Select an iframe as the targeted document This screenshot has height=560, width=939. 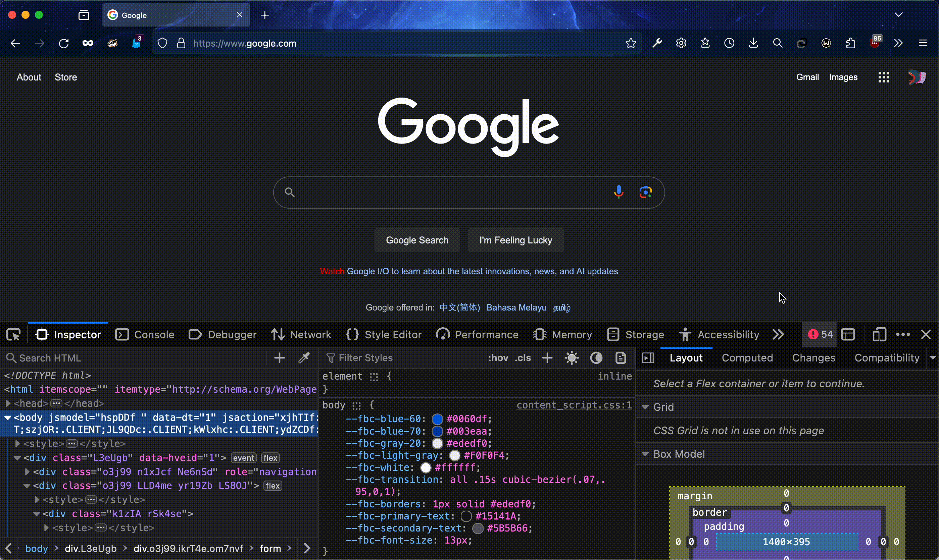[x=848, y=334]
